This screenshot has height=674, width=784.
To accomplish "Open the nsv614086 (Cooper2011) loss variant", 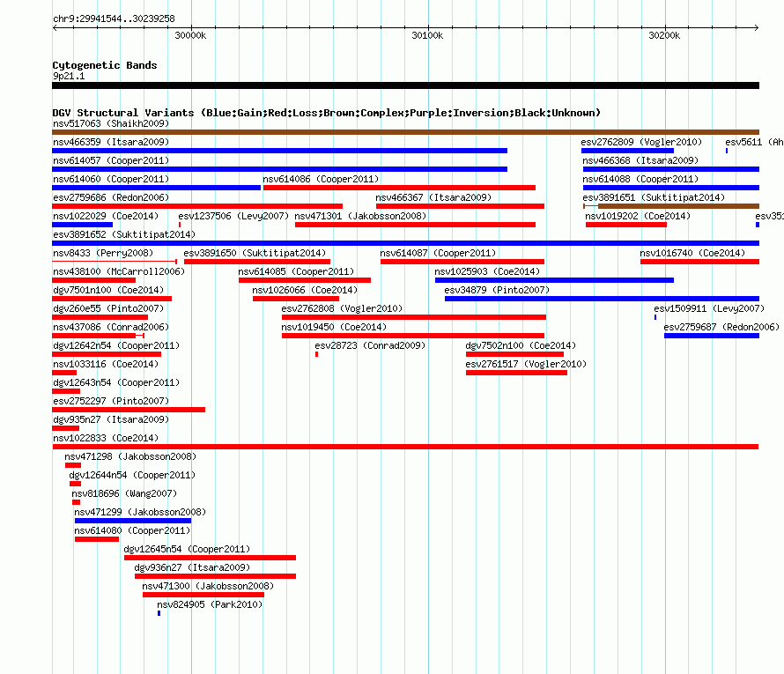I will tap(399, 188).
